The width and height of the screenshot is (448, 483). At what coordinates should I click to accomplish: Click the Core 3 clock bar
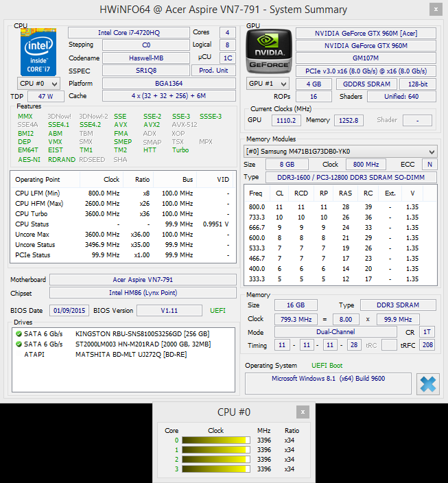[x=216, y=469]
